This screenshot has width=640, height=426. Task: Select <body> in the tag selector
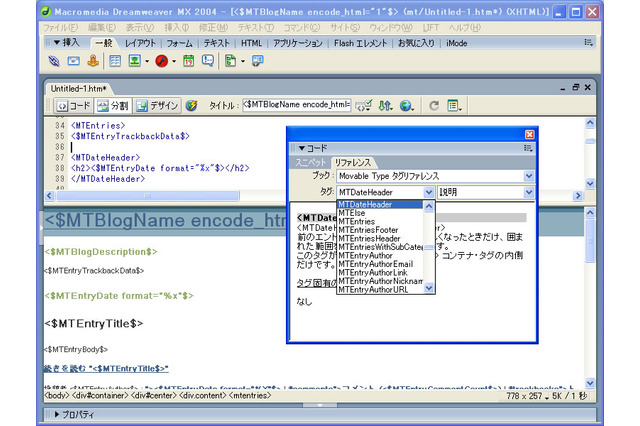(x=57, y=396)
